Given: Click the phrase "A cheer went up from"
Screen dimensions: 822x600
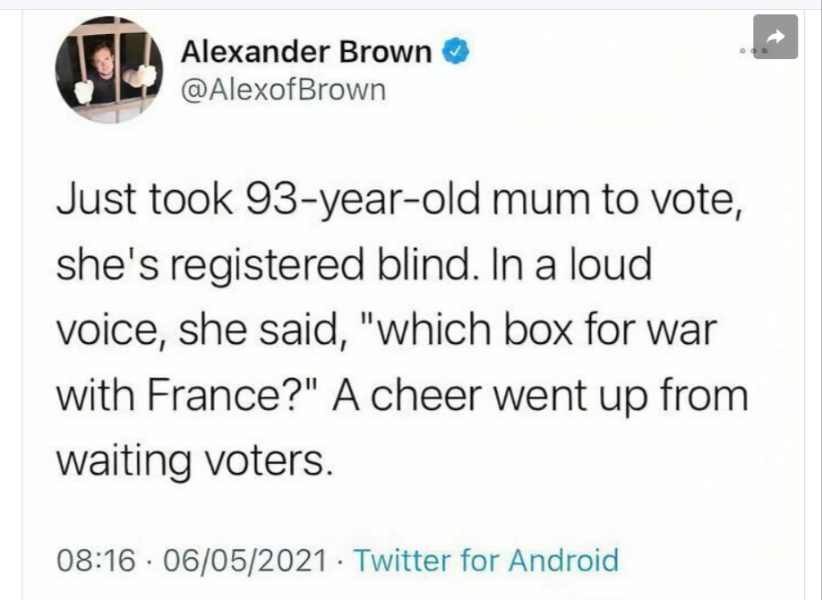Looking at the screenshot, I should point(540,396).
